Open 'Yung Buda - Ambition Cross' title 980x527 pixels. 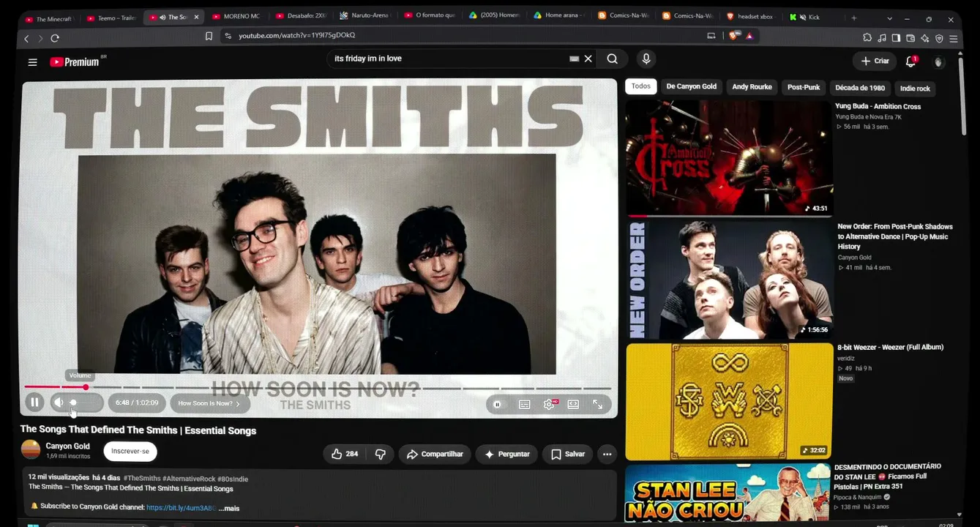[x=878, y=106]
